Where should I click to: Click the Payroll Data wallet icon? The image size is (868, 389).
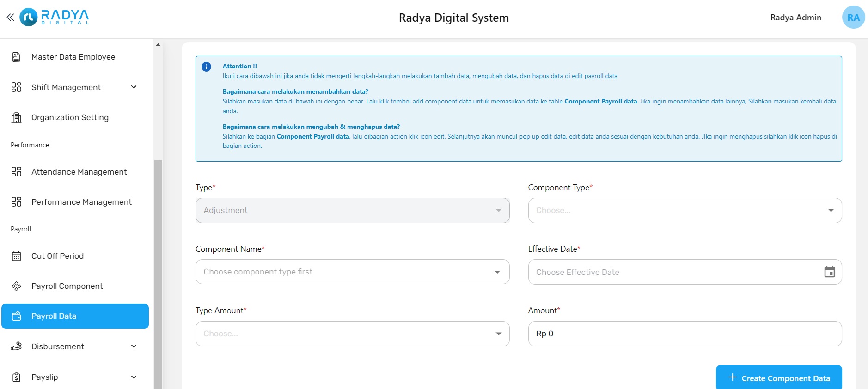(x=16, y=316)
